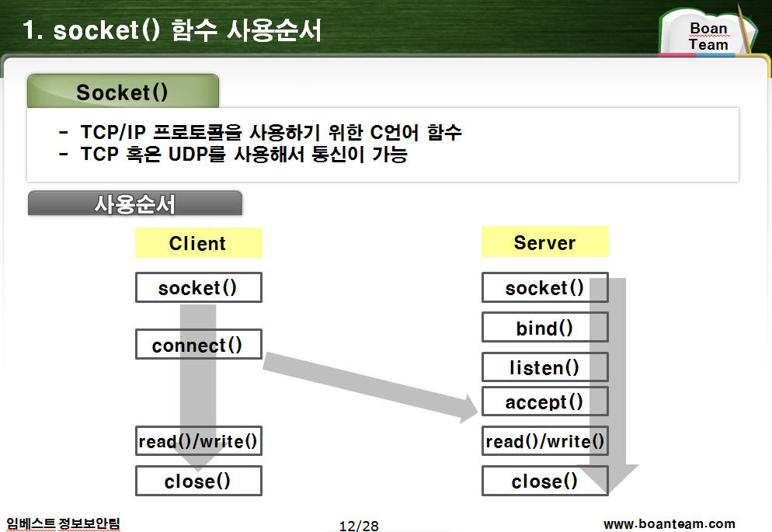Click the slide title '1. socket() 함수 사용순서'
The width and height of the screenshot is (772, 532).
coord(172,30)
